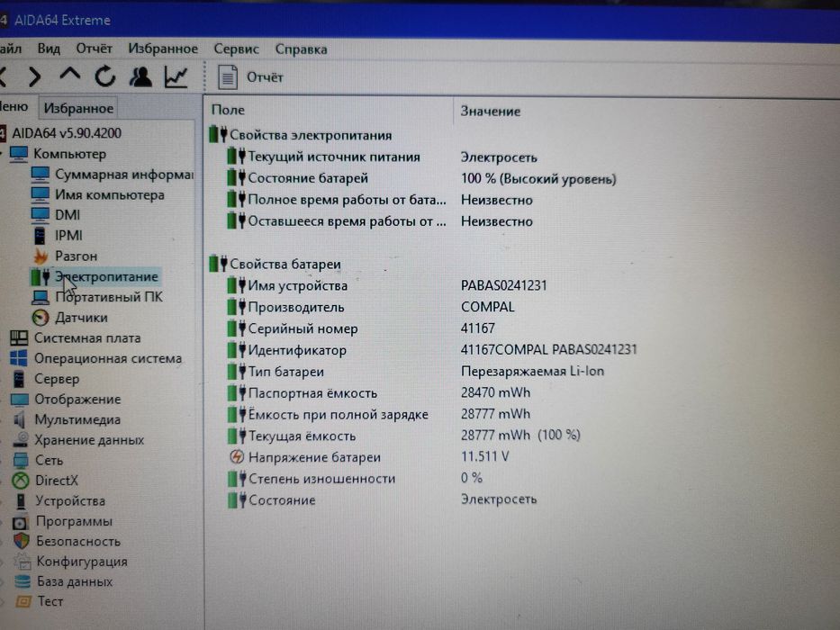
Task: Click the value PABAS0241231 in the device name row
Action: pyautogui.click(x=503, y=285)
